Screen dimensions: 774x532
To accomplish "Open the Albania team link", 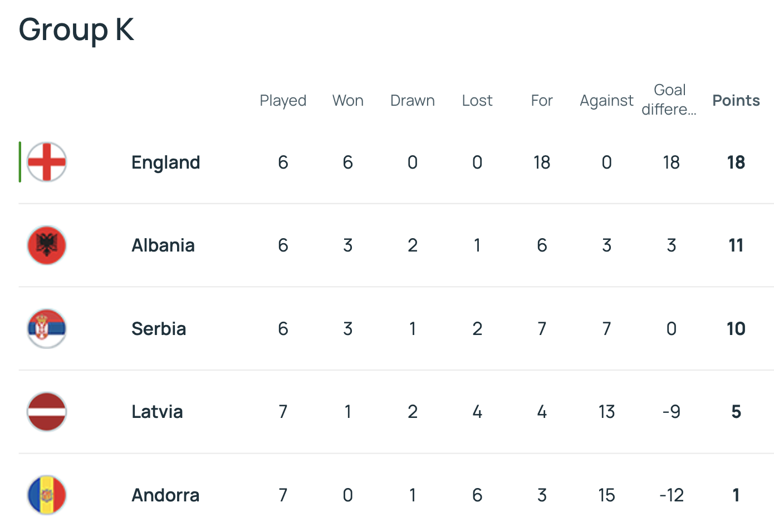I will pos(163,245).
